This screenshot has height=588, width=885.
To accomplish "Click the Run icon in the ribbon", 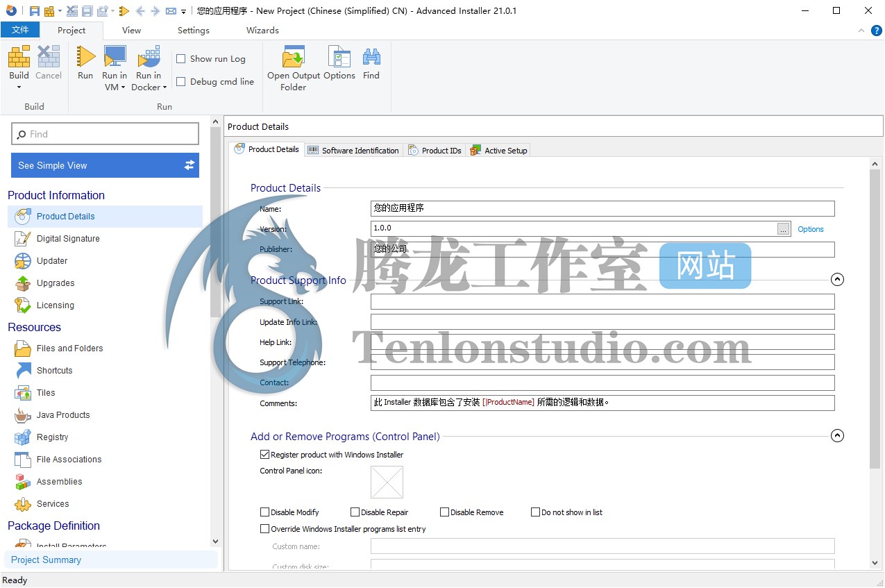I will click(85, 57).
